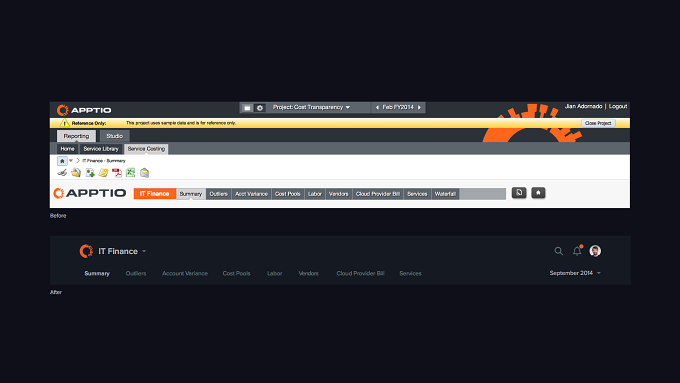Open the Project: Cost Transparency dropdown
The height and width of the screenshot is (383, 680).
[x=311, y=107]
